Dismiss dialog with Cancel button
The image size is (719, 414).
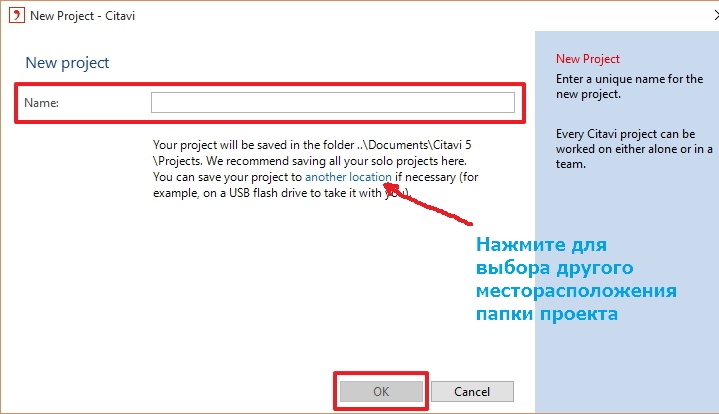coord(472,392)
